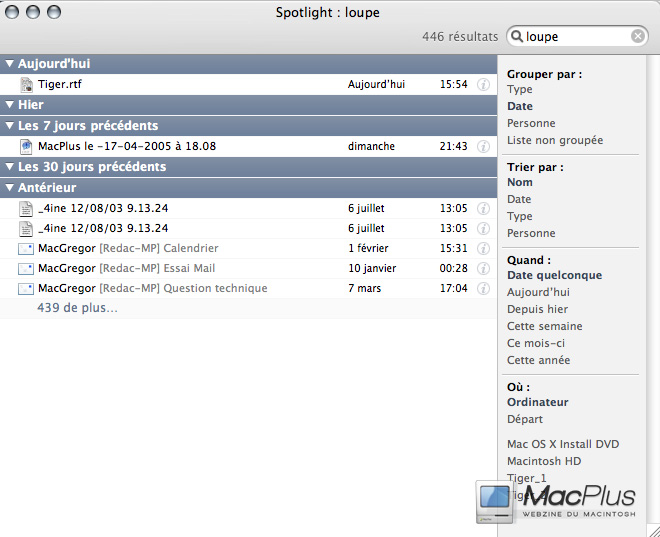Select the Tiger.rtf result
This screenshot has width=660, height=537.
click(248, 85)
